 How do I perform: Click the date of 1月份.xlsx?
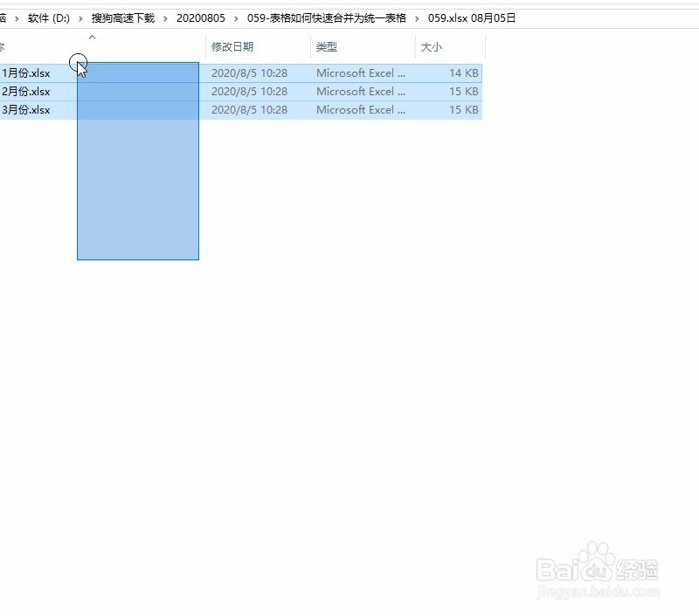[249, 73]
